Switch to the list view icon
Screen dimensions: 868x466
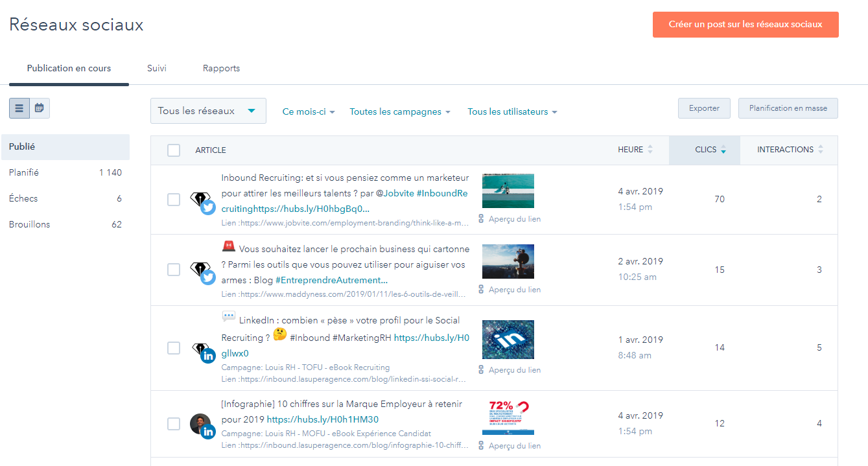(19, 108)
